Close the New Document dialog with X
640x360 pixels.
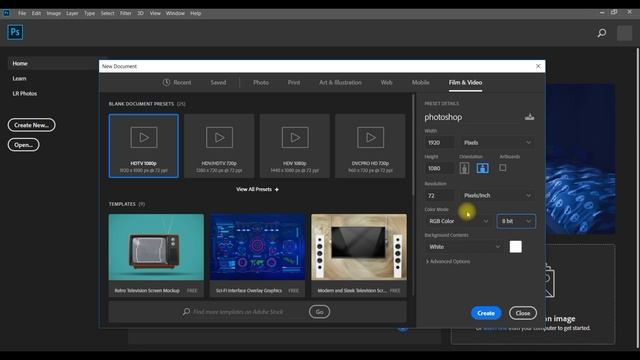[538, 66]
